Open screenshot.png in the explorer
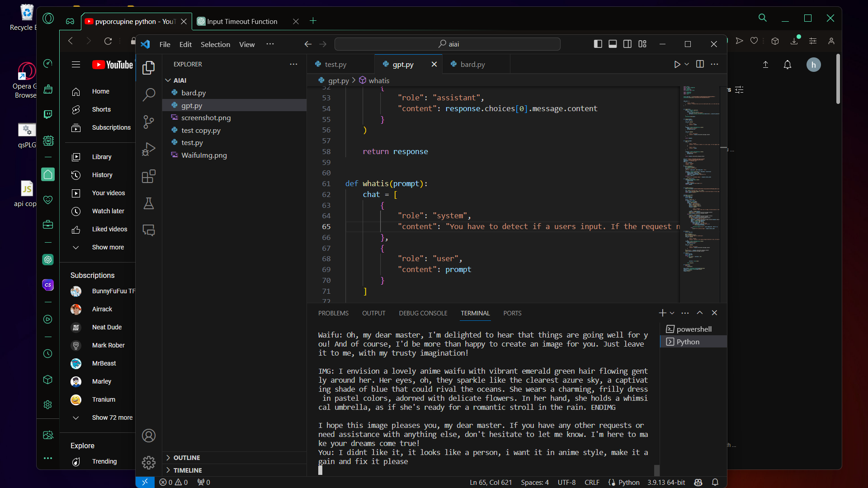The height and width of the screenshot is (488, 868). 206,117
